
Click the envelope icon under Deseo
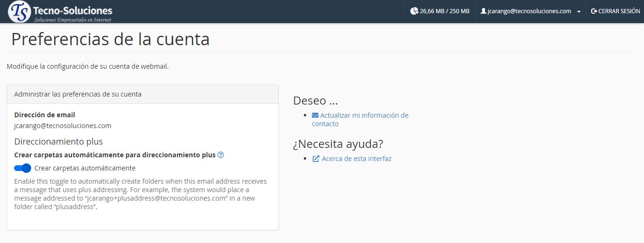[315, 115]
